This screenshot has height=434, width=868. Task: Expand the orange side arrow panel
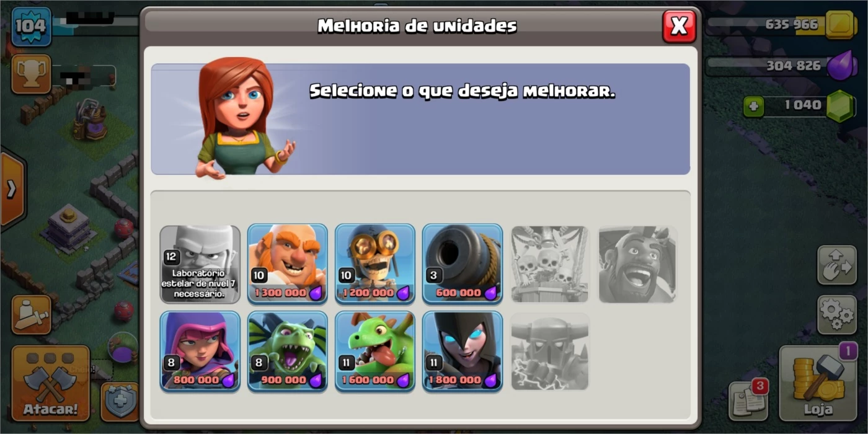coord(12,189)
